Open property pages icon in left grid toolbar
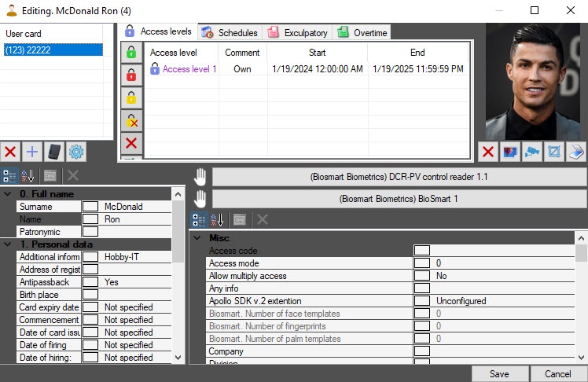This screenshot has height=382, width=588. 50,175
